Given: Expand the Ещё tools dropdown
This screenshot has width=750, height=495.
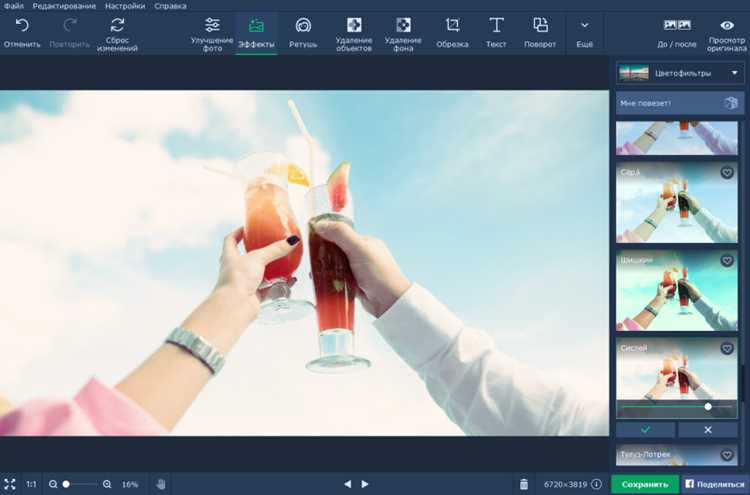Looking at the screenshot, I should click(x=585, y=33).
